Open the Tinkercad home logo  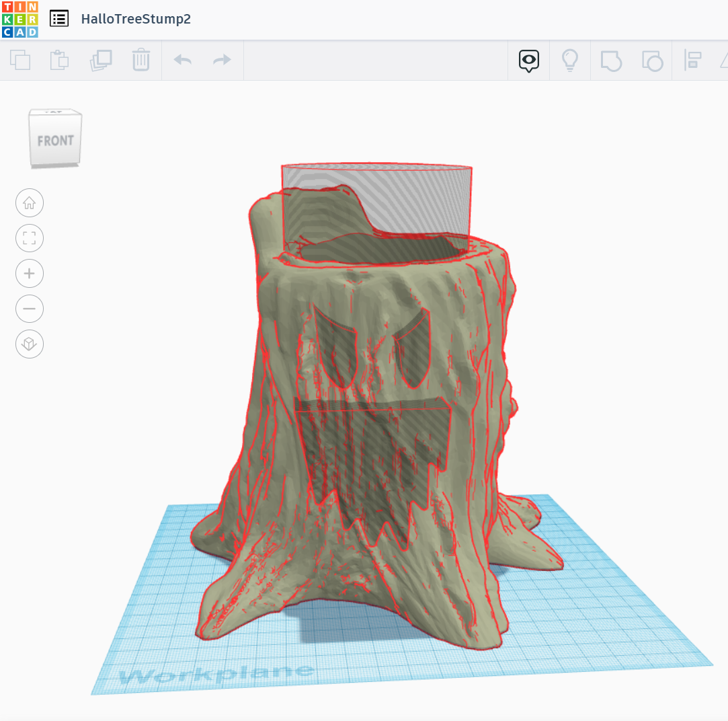[19, 18]
